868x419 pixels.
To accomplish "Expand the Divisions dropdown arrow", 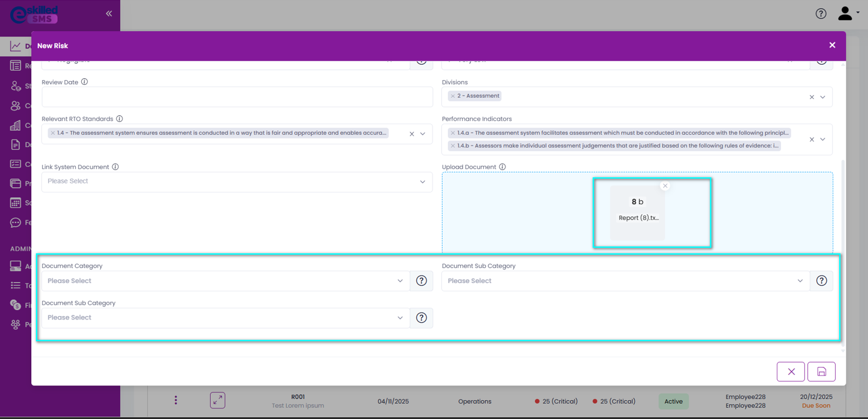I will point(823,97).
